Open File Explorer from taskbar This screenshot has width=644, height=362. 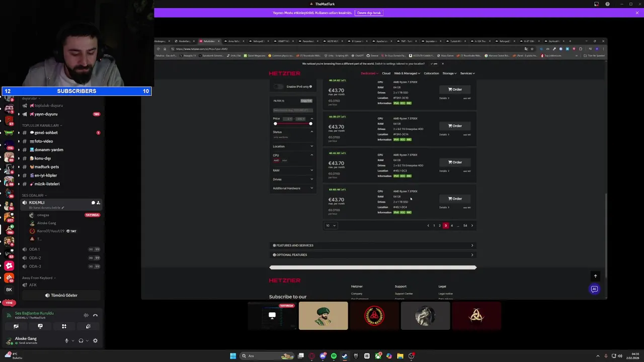coord(400,356)
